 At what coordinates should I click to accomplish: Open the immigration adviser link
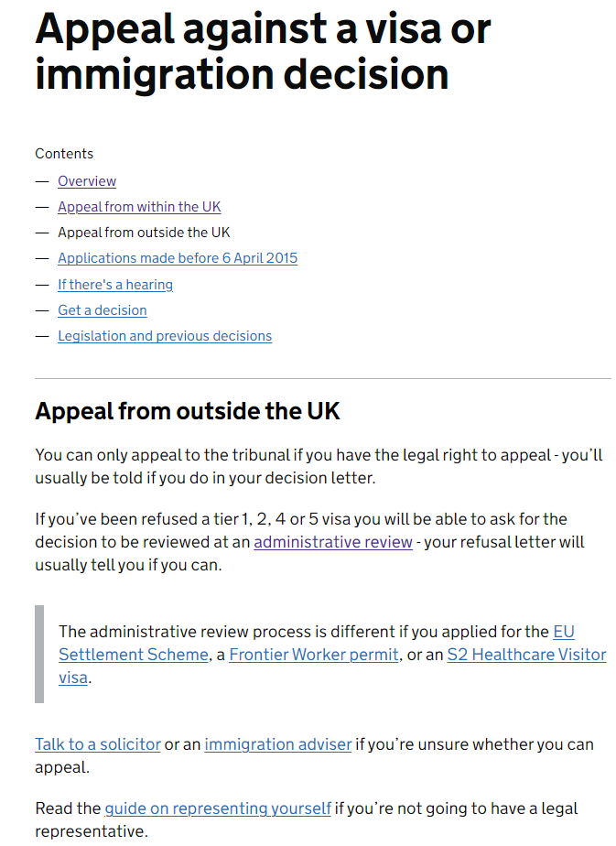click(x=277, y=744)
